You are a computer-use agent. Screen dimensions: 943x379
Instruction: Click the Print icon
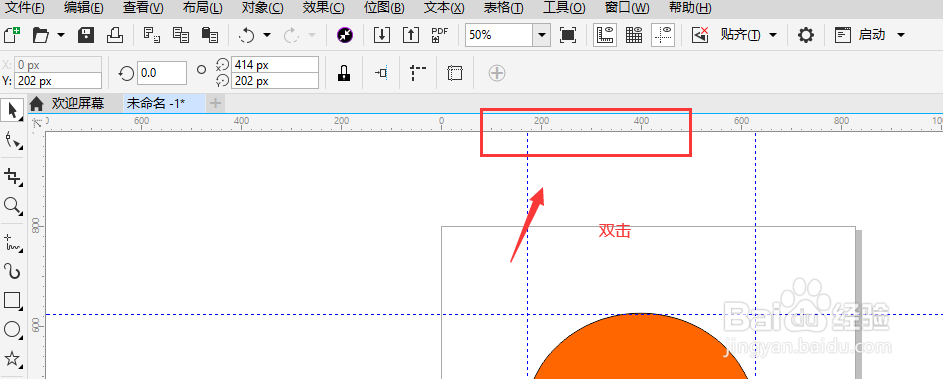click(x=115, y=35)
